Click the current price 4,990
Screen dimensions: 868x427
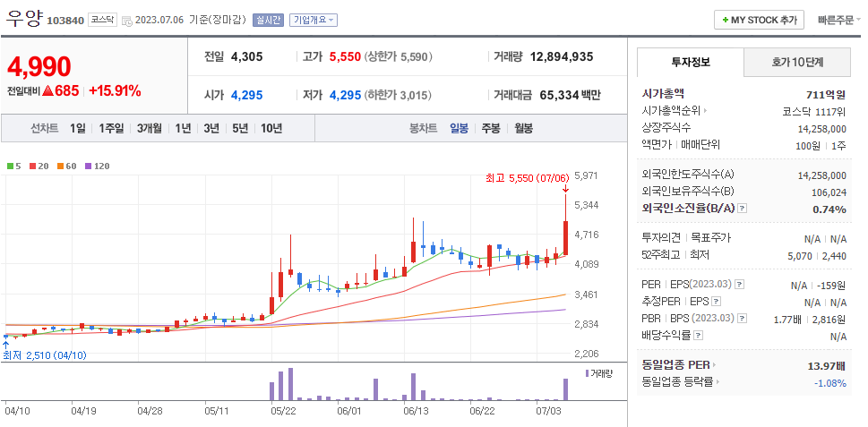[x=39, y=66]
